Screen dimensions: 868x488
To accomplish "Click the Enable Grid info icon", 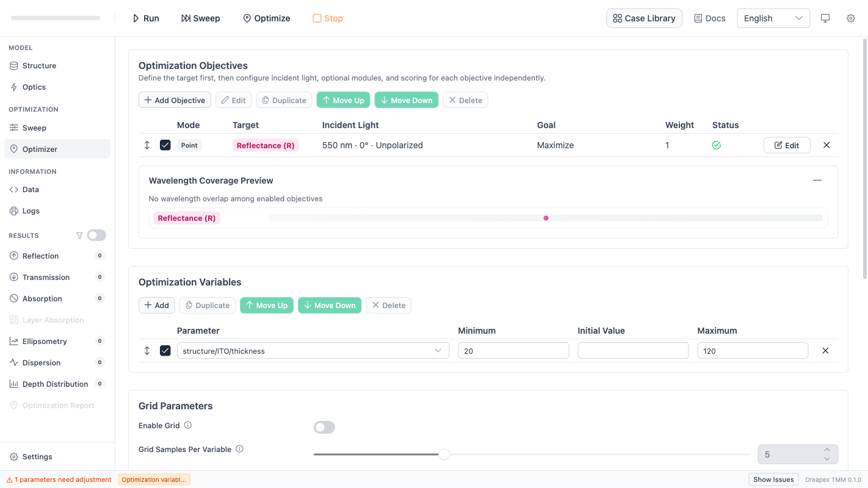I will (188, 425).
